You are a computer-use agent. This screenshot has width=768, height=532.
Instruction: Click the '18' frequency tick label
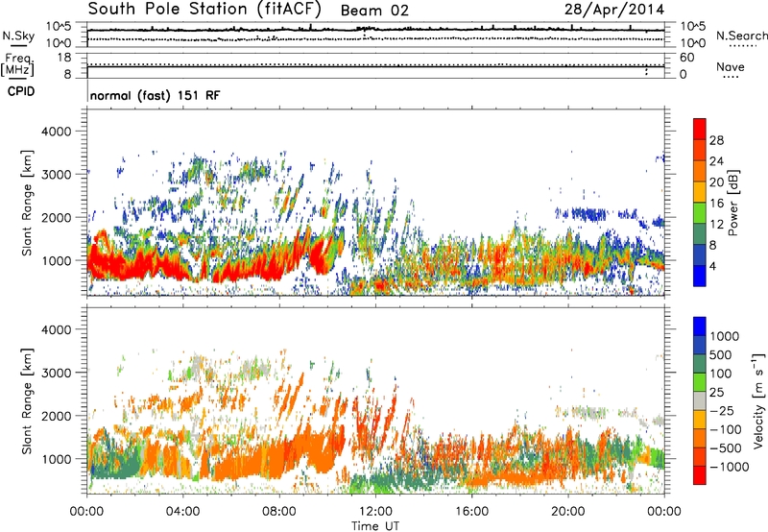[64, 58]
